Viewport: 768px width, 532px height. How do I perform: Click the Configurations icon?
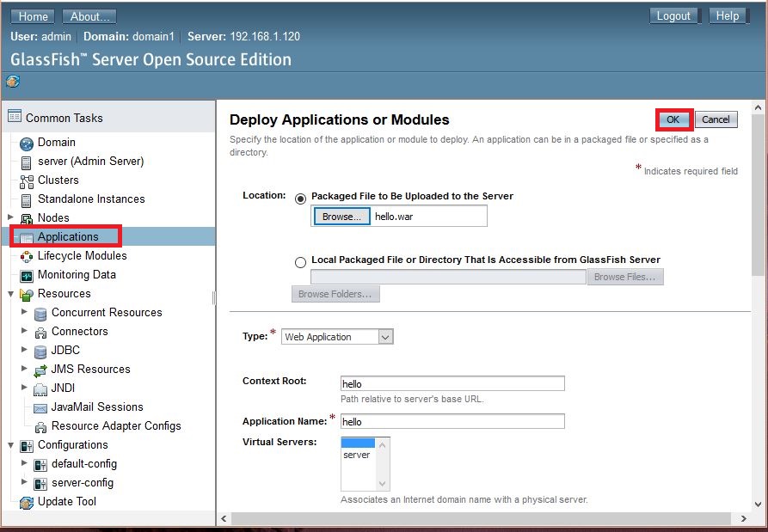[x=27, y=446]
